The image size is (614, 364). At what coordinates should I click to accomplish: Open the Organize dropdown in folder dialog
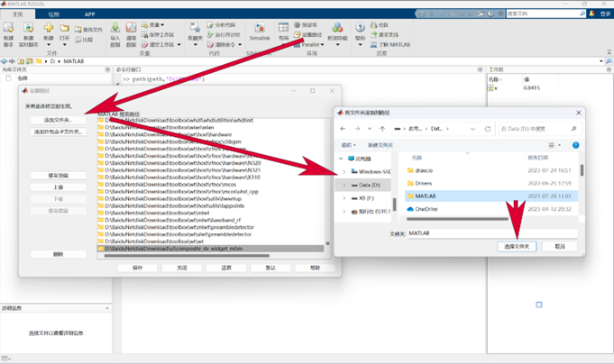[349, 145]
